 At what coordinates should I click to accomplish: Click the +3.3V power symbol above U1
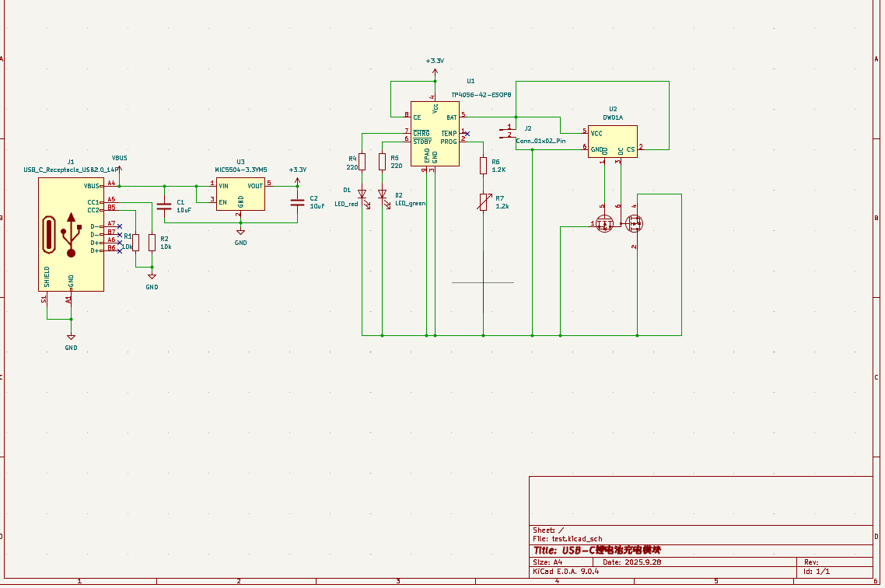[435, 68]
